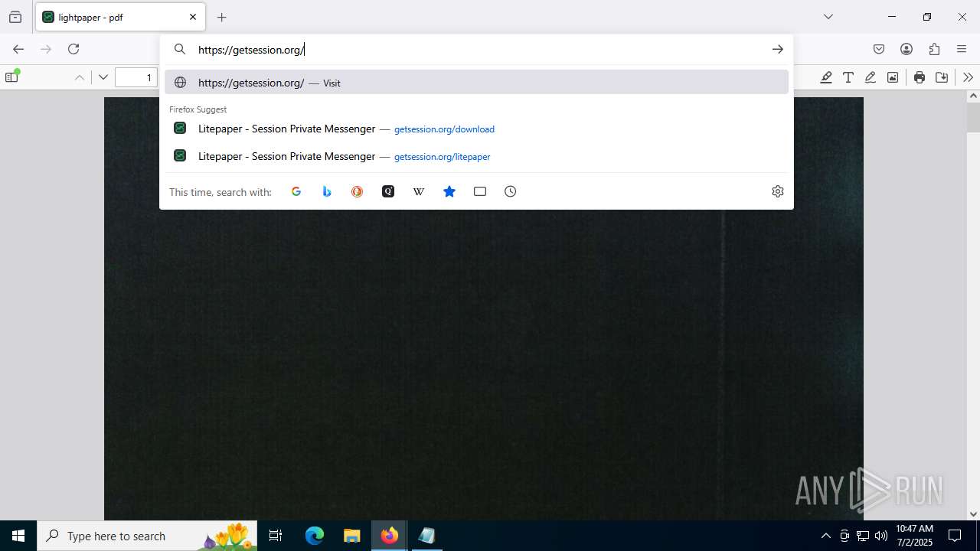
Task: Search bookmarks with star icon
Action: point(449,191)
